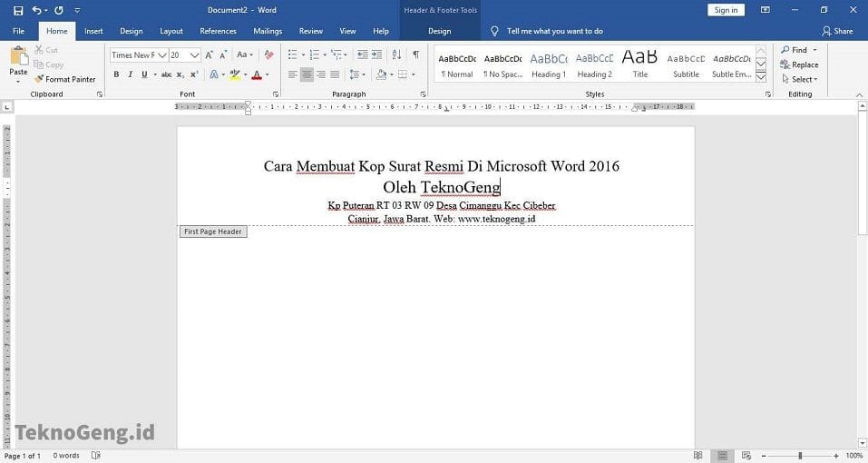868x463 pixels.
Task: Clear all formatting
Action: [x=269, y=54]
